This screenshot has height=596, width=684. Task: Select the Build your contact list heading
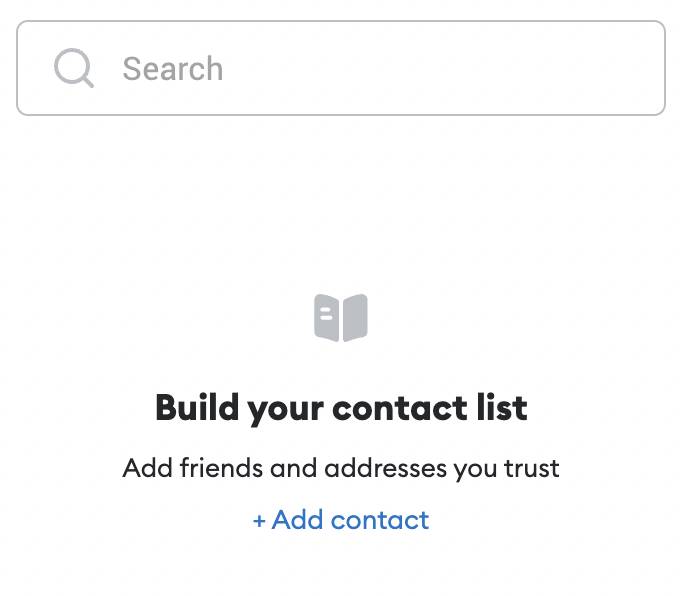[341, 408]
